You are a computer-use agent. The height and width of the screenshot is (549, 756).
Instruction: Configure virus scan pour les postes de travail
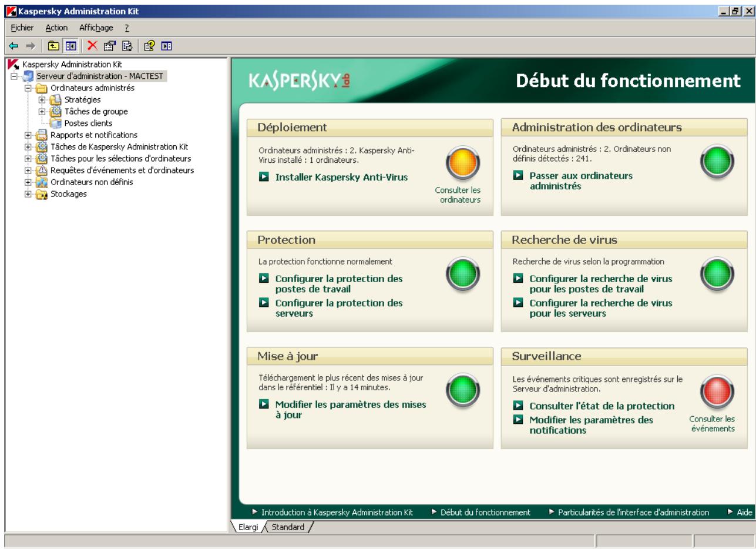[601, 284]
